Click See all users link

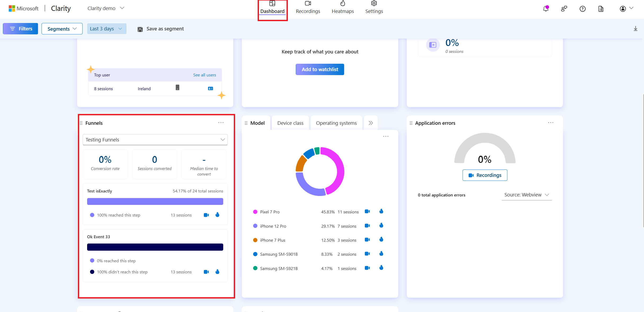pyautogui.click(x=205, y=75)
